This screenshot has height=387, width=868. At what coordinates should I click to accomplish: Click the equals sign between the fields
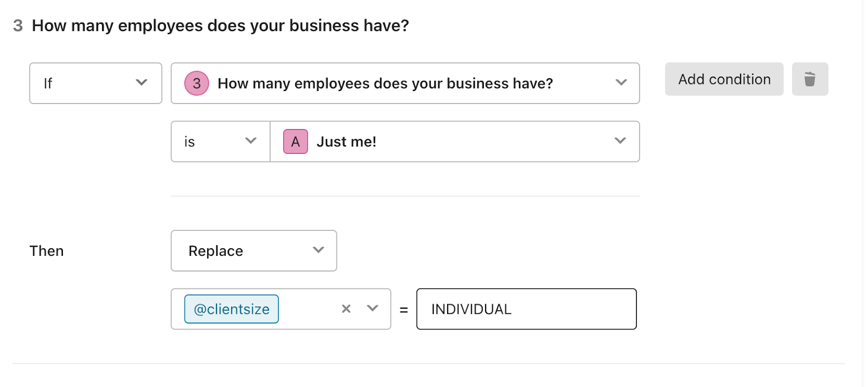(x=404, y=310)
